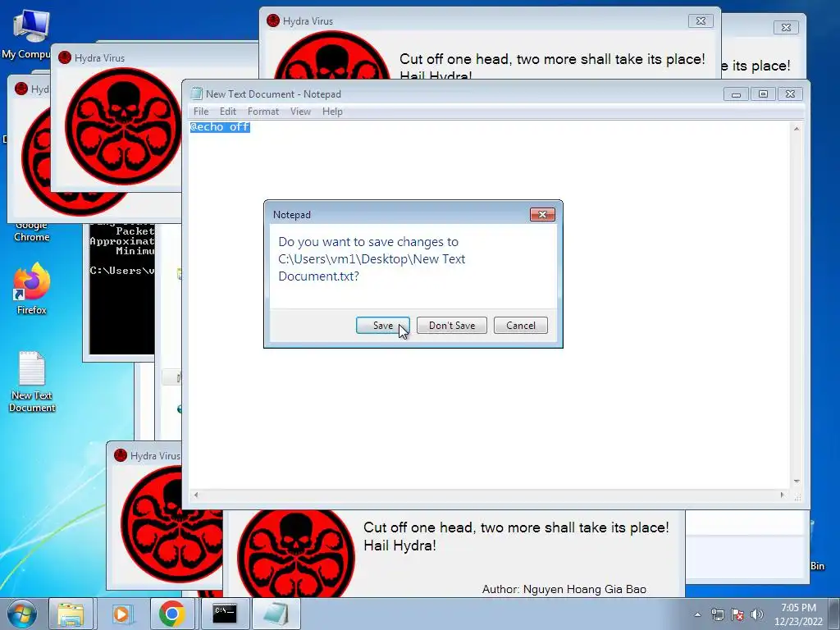Click the Notepad horizontal scrollbar right arrow
The height and width of the screenshot is (630, 840).
pos(782,495)
